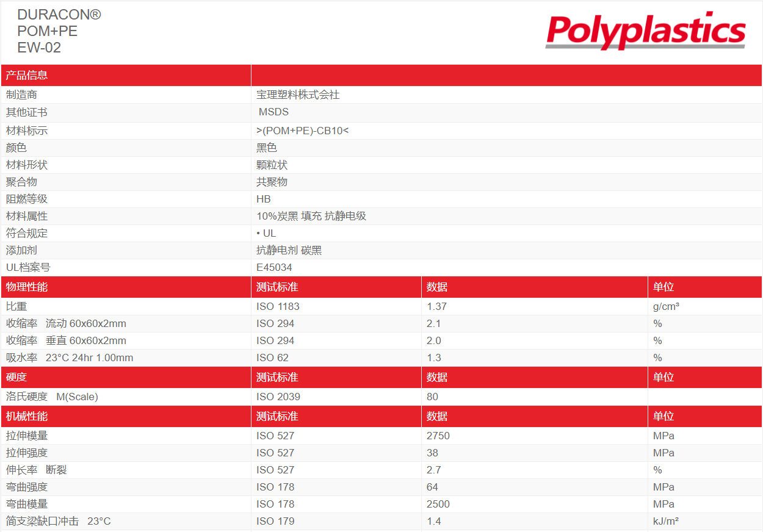Image resolution: width=763 pixels, height=532 pixels.
Task: Click 洛氏硬度 M(Scale) row label
Action: 52,397
